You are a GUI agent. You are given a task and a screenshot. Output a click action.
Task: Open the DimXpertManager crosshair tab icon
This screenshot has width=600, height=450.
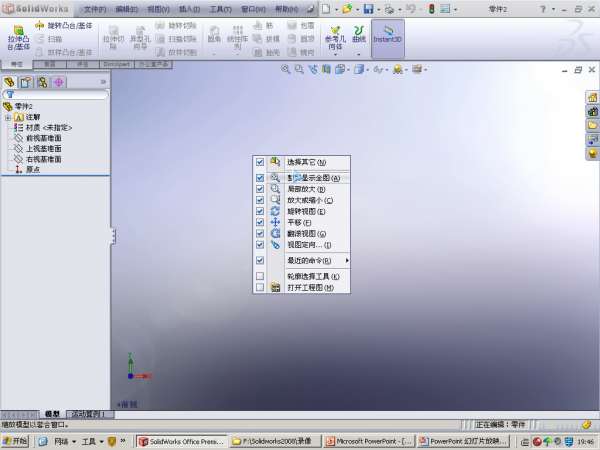pyautogui.click(x=59, y=82)
